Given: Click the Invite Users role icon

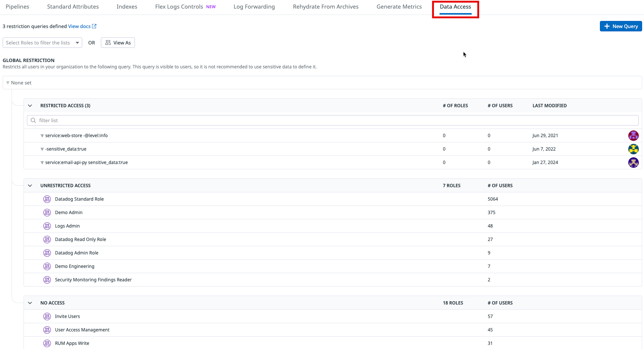Looking at the screenshot, I should (47, 316).
